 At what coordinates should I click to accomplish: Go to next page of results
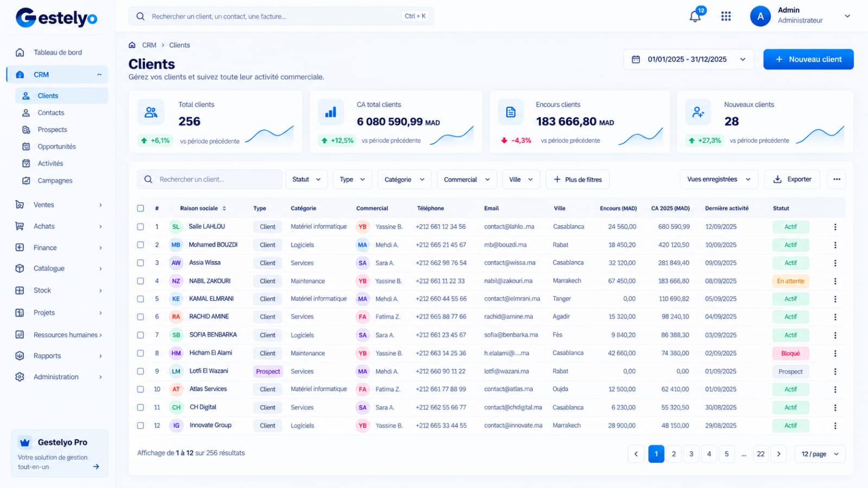coord(778,454)
